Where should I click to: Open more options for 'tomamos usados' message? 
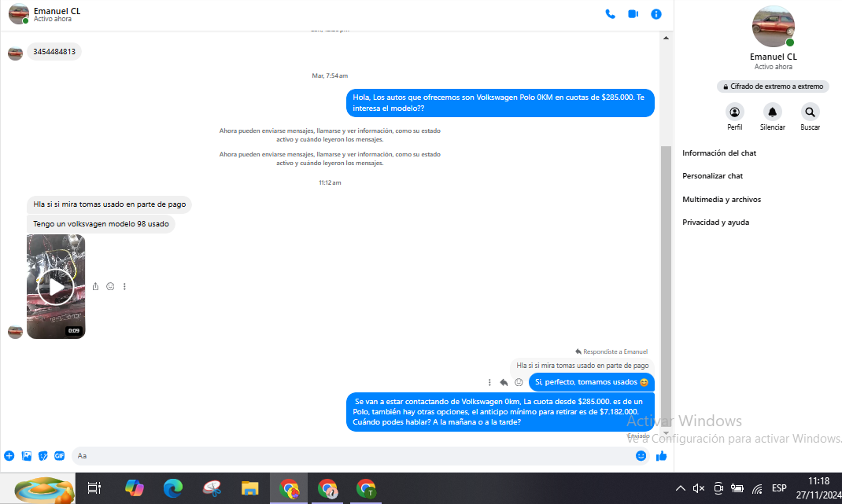click(489, 382)
